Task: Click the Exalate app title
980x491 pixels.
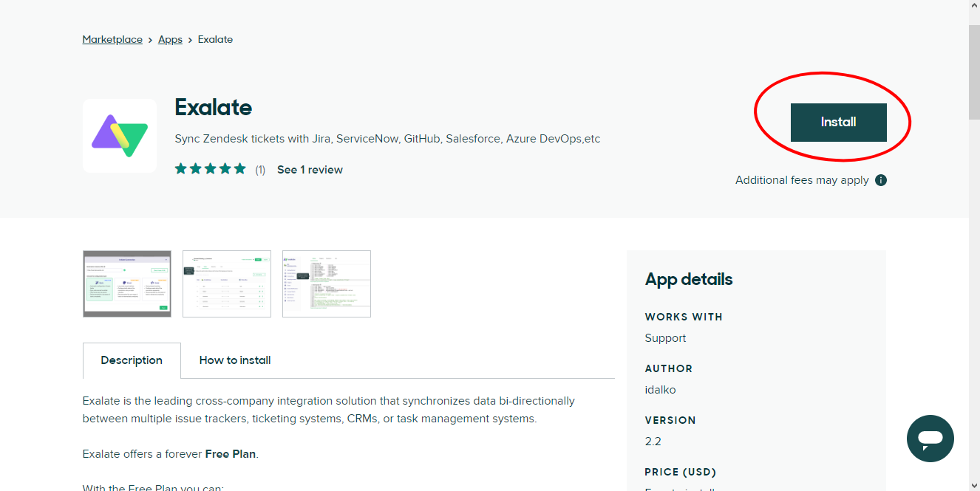Action: (x=214, y=108)
